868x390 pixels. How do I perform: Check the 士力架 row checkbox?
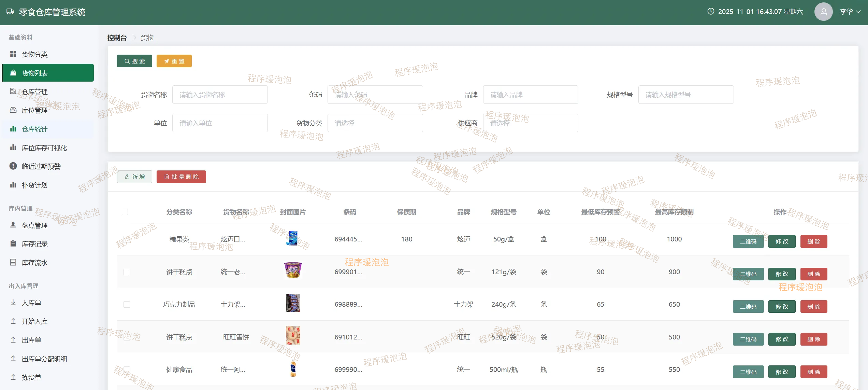coord(127,304)
